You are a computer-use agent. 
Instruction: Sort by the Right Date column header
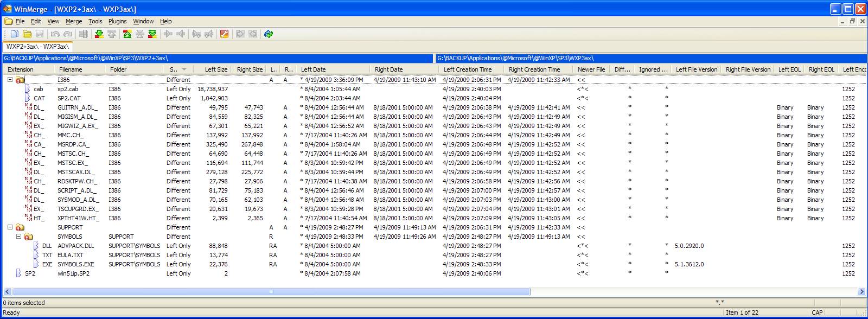click(404, 69)
